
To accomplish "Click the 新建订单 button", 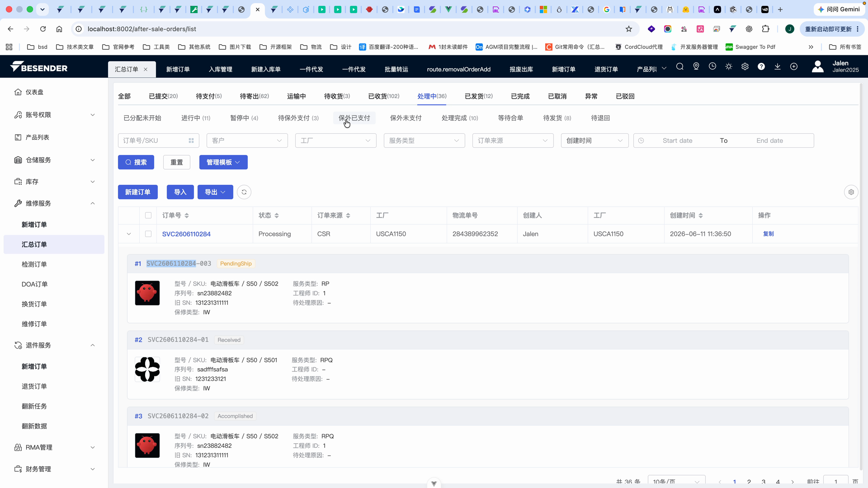I will (x=138, y=192).
